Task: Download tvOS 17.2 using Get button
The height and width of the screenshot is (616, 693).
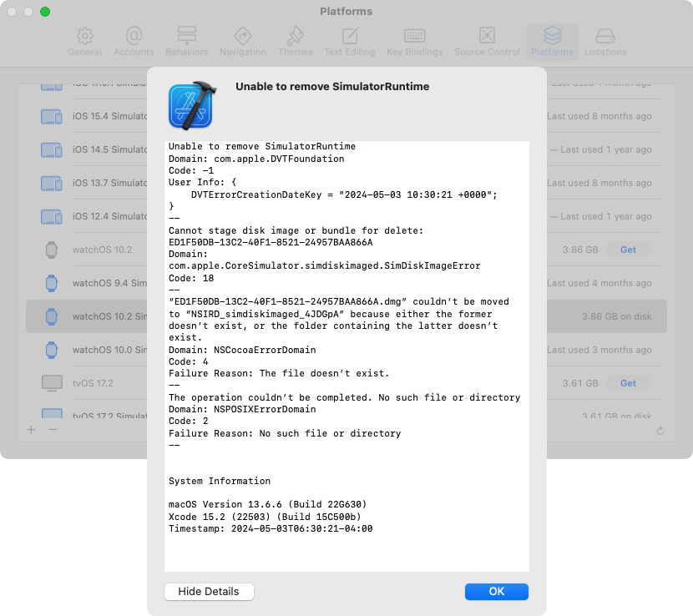Action: pos(628,383)
